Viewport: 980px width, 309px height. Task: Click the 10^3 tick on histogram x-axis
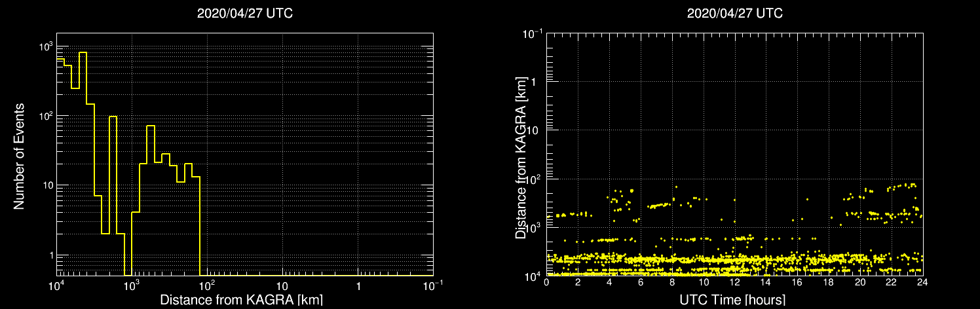(x=132, y=285)
